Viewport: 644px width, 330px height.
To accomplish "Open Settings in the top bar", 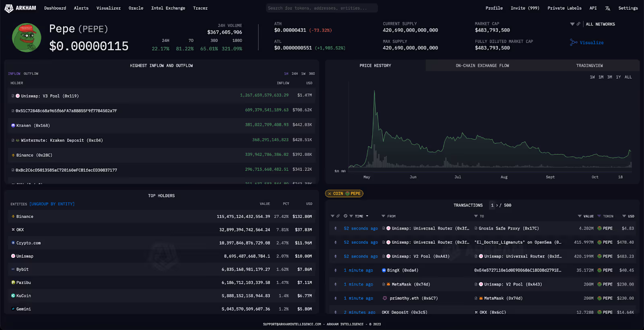I will [628, 8].
